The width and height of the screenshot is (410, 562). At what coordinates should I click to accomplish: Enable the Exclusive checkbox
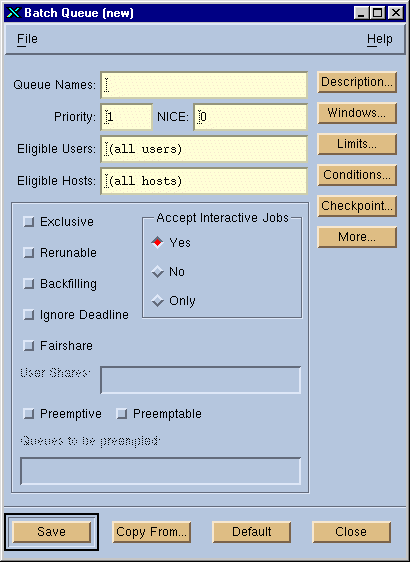coord(28,222)
